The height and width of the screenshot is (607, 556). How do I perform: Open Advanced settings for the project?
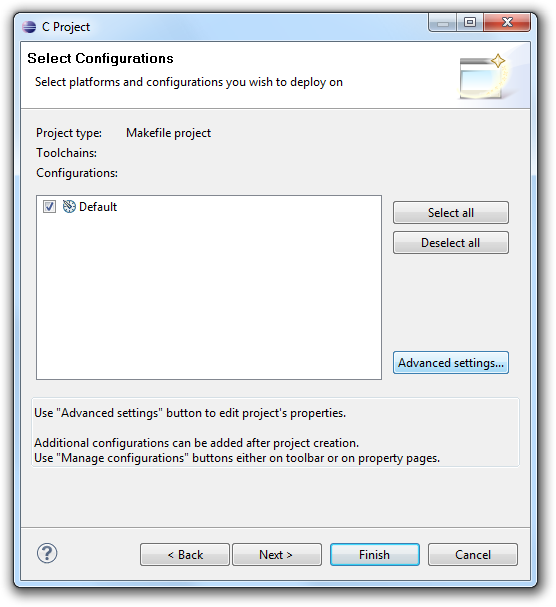click(451, 363)
